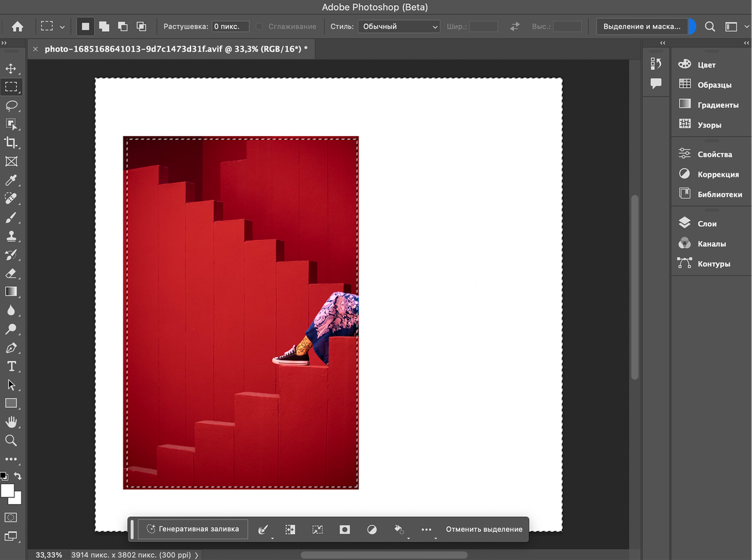Expand the left toolbar with double arrows

pos(4,43)
